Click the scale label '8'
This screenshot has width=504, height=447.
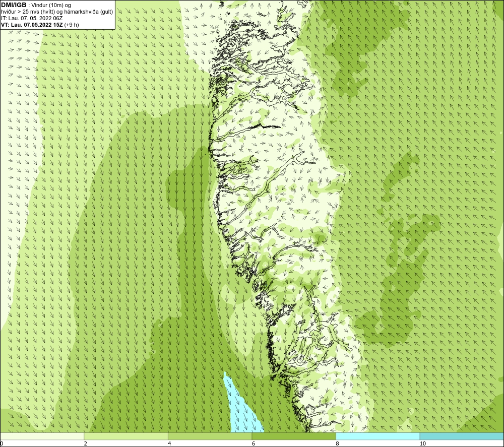pyautogui.click(x=338, y=443)
